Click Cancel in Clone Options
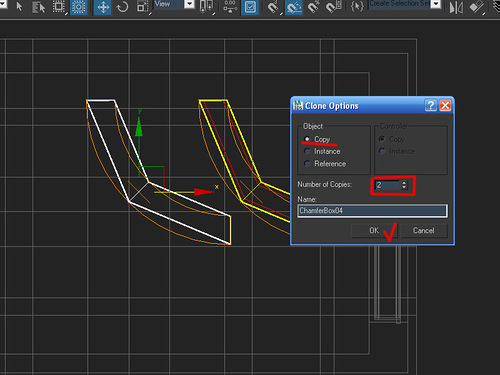Image resolution: width=500 pixels, height=375 pixels. click(424, 230)
